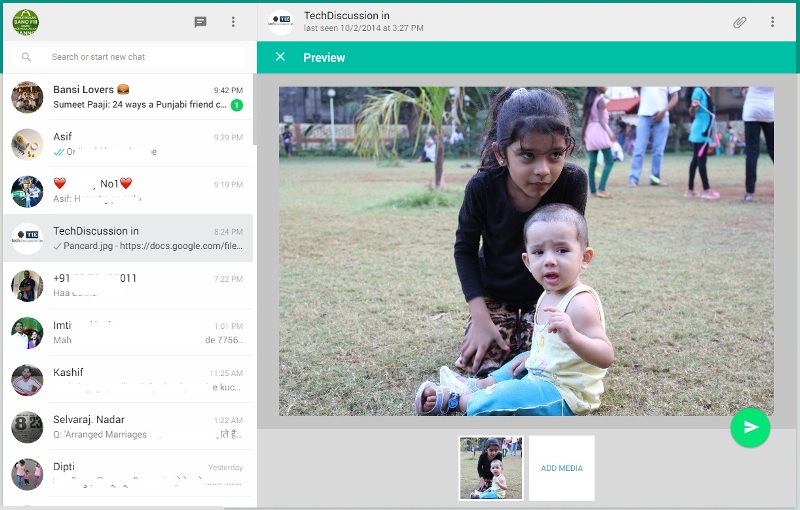Click the unread badge on Bansi Lovers
This screenshot has height=510, width=800.
237,105
